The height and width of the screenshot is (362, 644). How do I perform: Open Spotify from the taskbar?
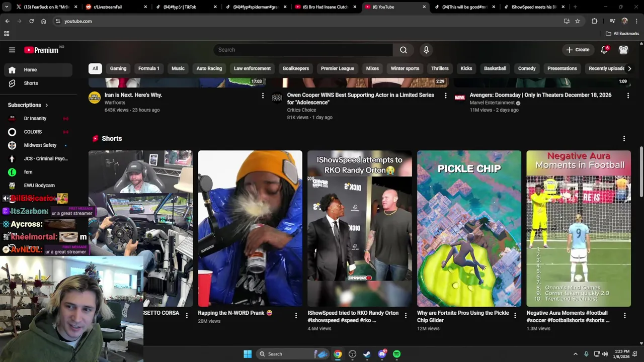click(397, 354)
